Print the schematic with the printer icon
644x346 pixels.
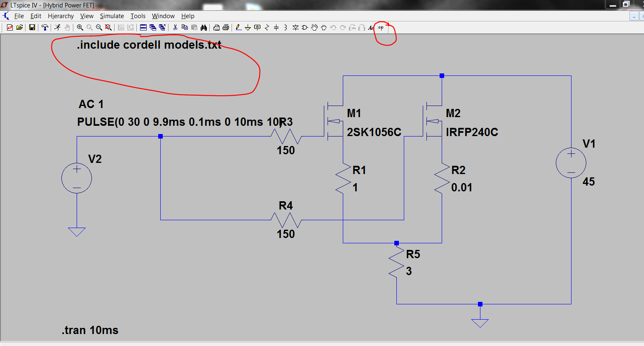226,28
